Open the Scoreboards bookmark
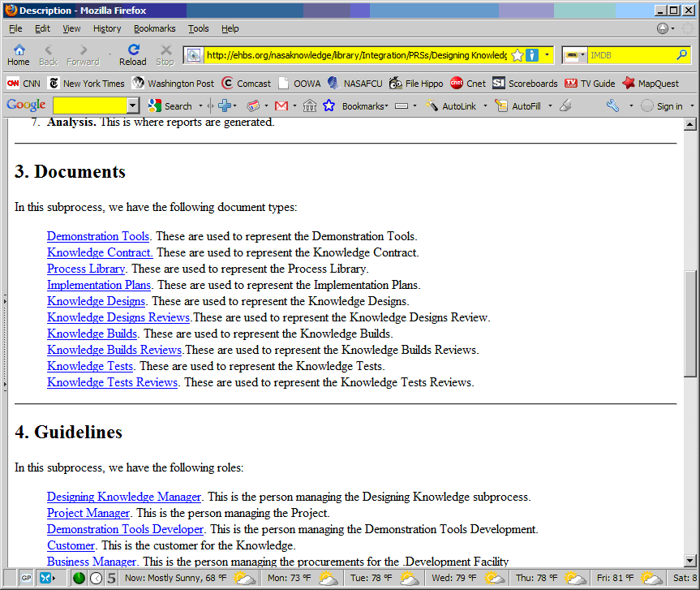700x590 pixels. [x=525, y=84]
